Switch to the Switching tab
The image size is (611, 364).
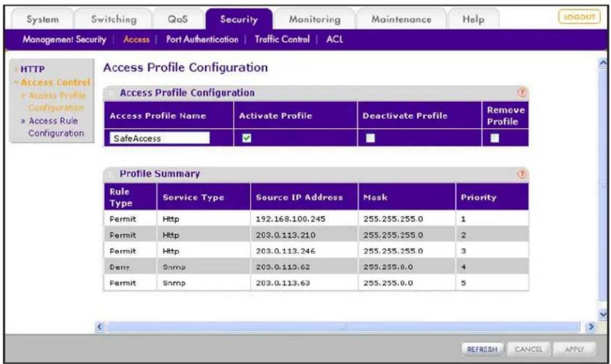pyautogui.click(x=114, y=19)
